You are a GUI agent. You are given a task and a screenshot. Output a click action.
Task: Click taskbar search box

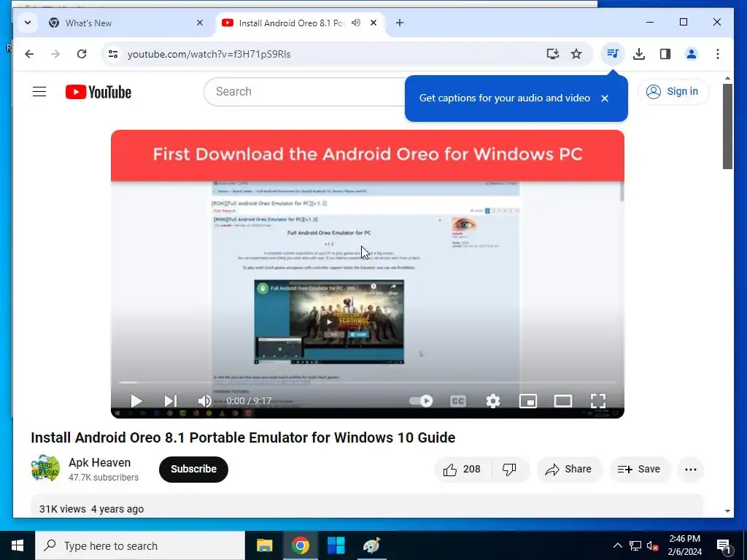(x=140, y=545)
